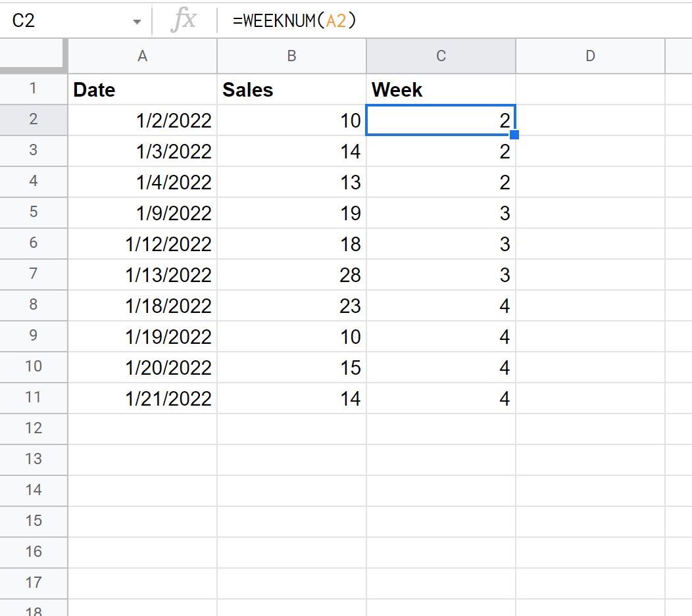Select column B header
692x616 pixels.
(291, 56)
